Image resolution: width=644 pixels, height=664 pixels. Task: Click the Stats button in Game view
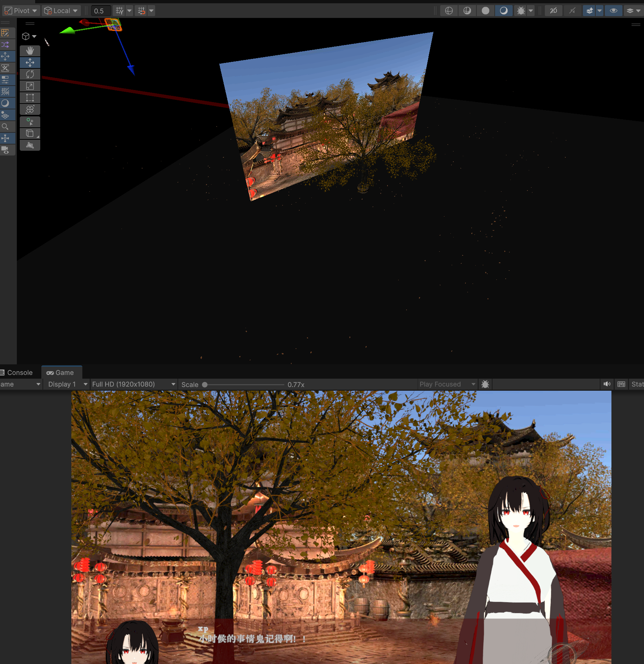637,384
